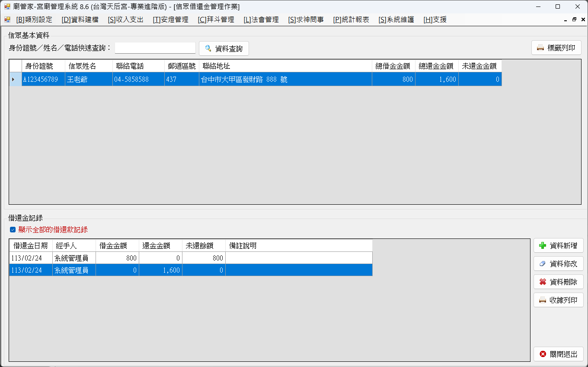
Task: Click the 總借金金額 column header
Action: pos(393,66)
